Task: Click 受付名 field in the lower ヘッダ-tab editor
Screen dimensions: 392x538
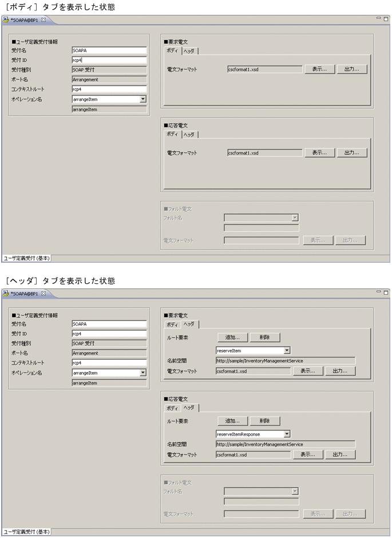Action: point(109,324)
